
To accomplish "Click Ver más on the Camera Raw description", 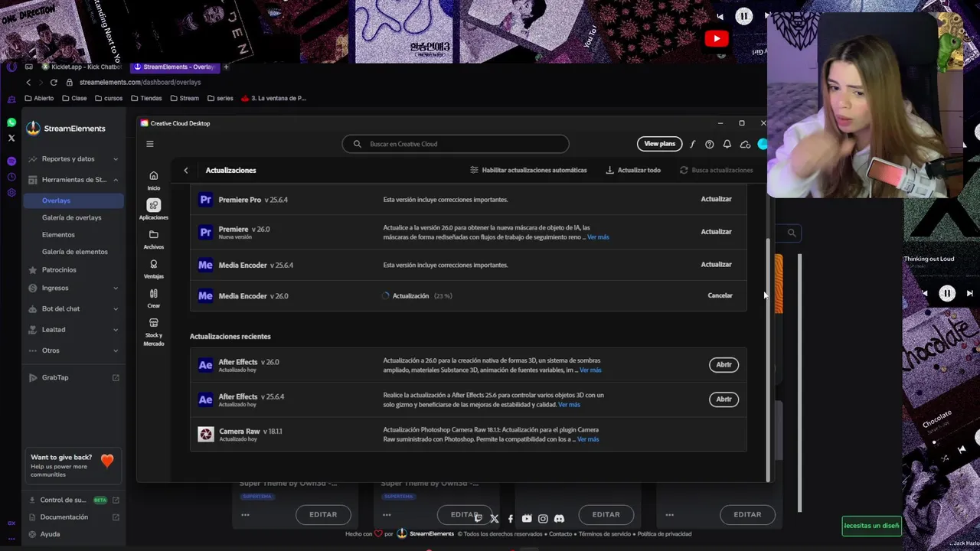I will [588, 439].
